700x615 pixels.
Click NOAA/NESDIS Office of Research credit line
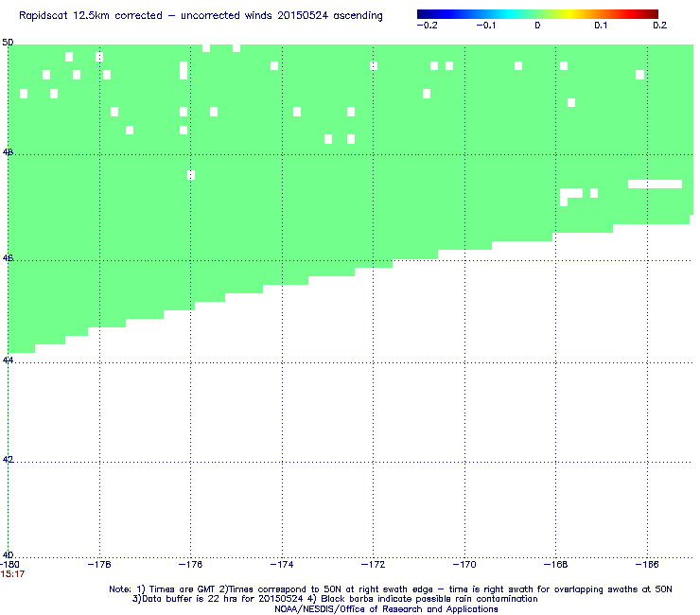(x=386, y=609)
